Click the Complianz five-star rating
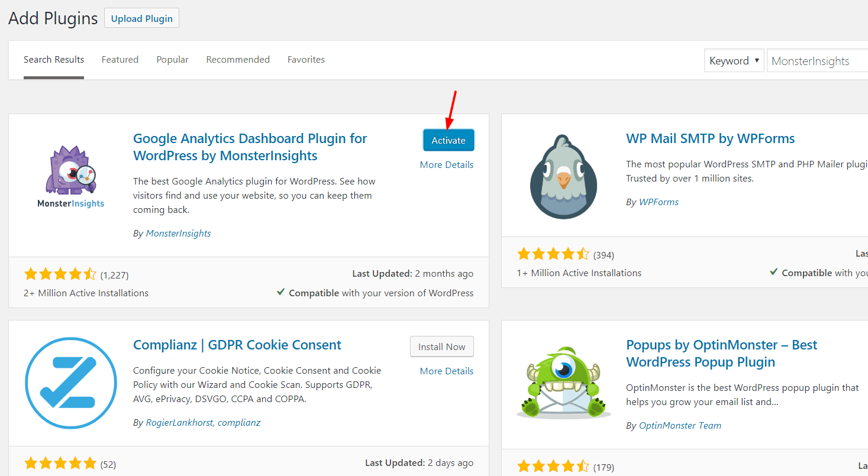Image resolution: width=868 pixels, height=476 pixels. 60,462
